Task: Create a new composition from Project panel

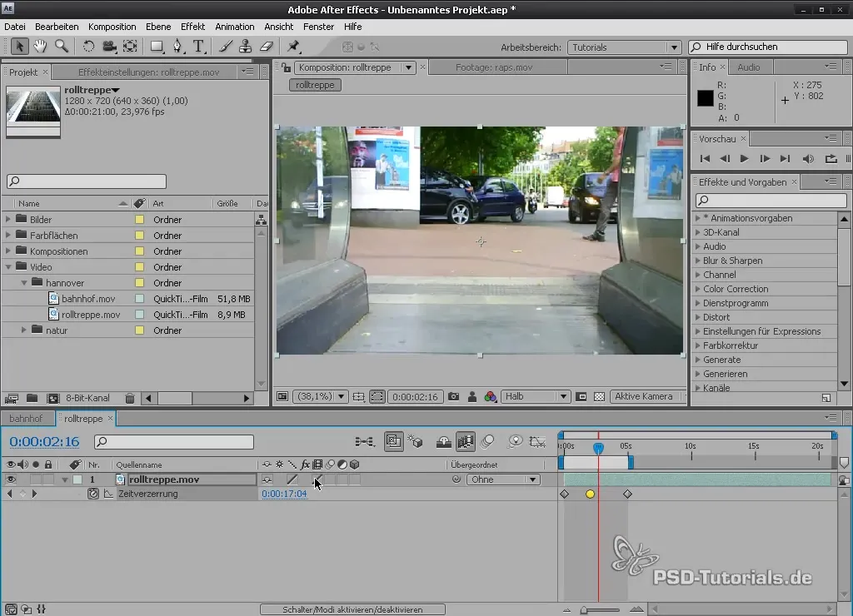Action: 52,398
